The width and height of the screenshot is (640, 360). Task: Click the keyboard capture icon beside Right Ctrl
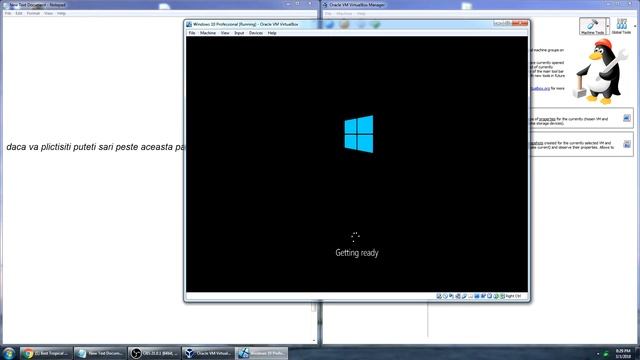pyautogui.click(x=502, y=296)
